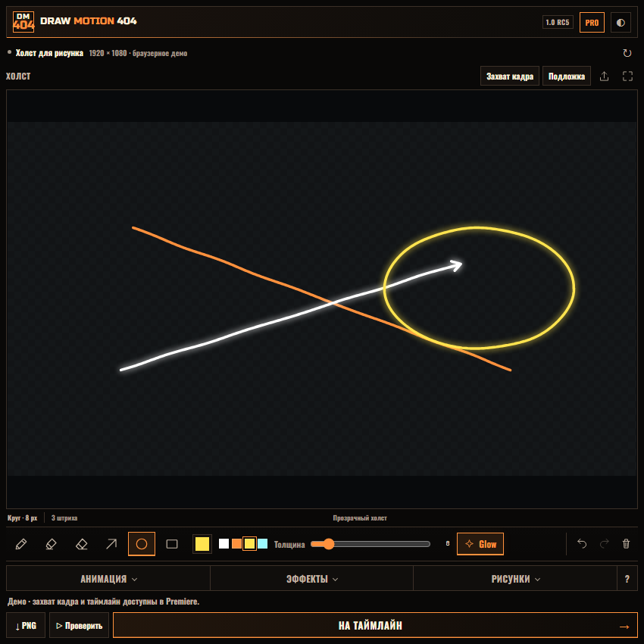Click the DRAW MOTION 404 title

click(x=89, y=21)
